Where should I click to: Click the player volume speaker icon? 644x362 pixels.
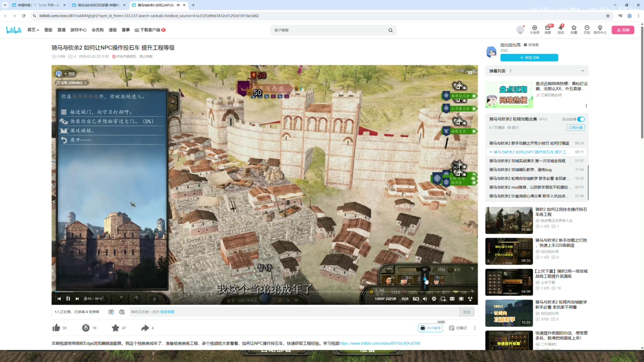[x=425, y=299]
